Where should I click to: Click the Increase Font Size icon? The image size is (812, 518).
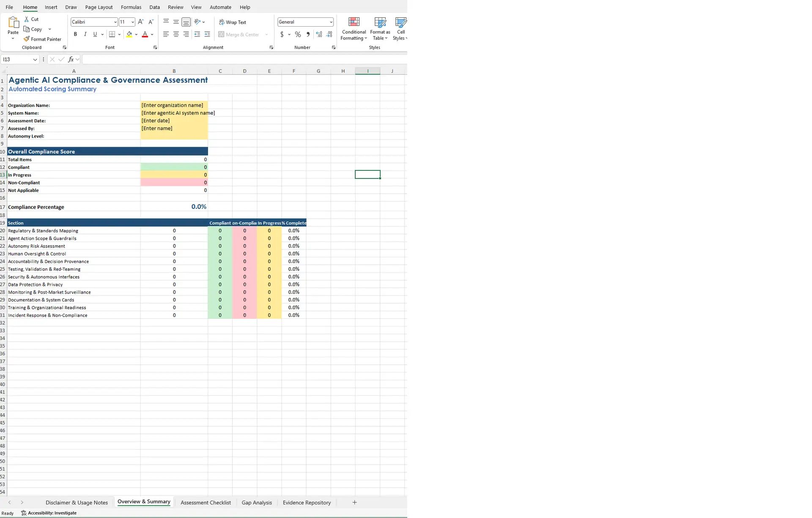tap(141, 22)
